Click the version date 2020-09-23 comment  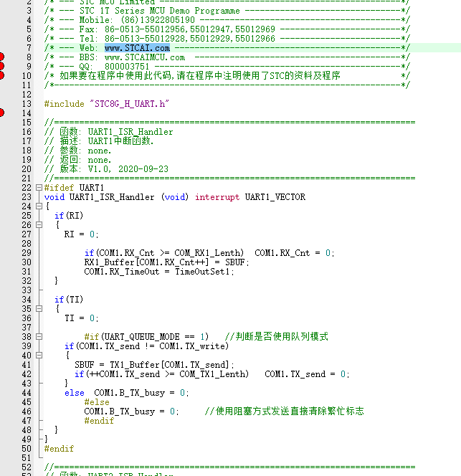[143, 169]
